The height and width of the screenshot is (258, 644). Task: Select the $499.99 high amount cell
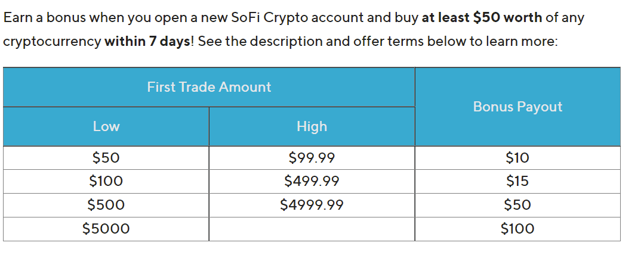(x=312, y=181)
